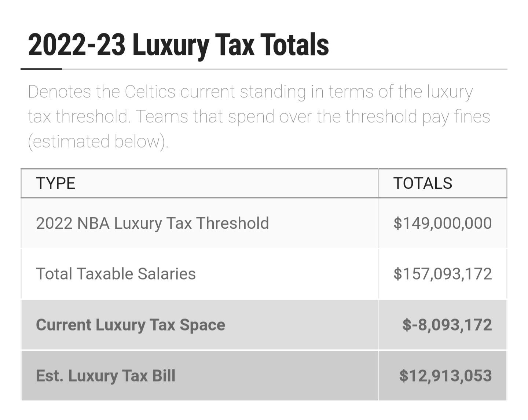Click the $149,000,000 threshold value
Image resolution: width=528 pixels, height=420 pixels.
[x=442, y=223]
